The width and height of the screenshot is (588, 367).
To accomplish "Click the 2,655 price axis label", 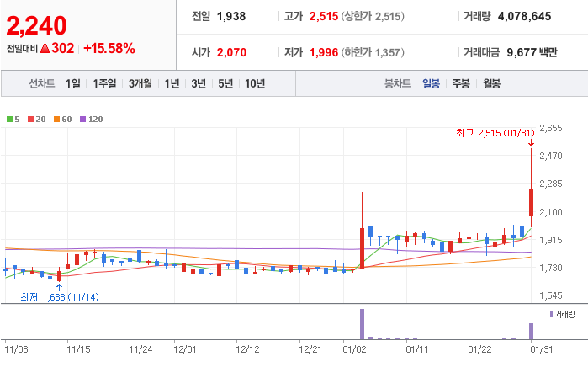I will click(x=551, y=128).
